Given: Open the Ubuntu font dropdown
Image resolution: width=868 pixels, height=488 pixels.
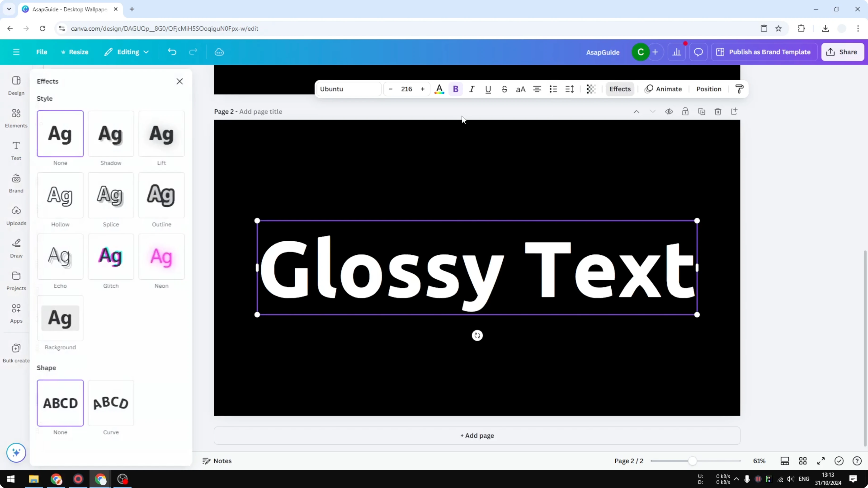Looking at the screenshot, I should pos(348,89).
